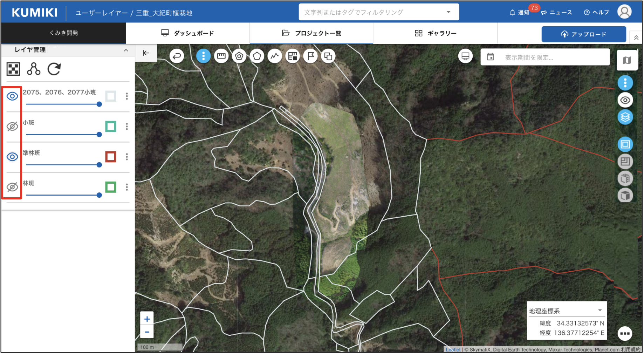Click the 準林班 red color swatch
This screenshot has height=354, width=644.
click(x=111, y=157)
